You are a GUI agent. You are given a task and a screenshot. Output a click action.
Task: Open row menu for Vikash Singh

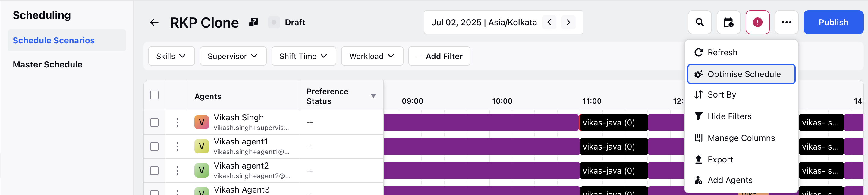tap(177, 122)
